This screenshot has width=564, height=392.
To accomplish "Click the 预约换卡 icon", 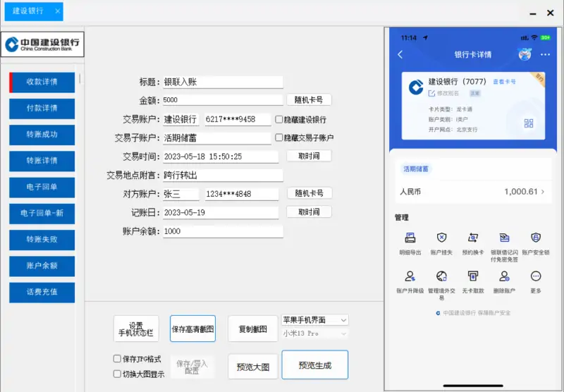I will click(472, 238).
